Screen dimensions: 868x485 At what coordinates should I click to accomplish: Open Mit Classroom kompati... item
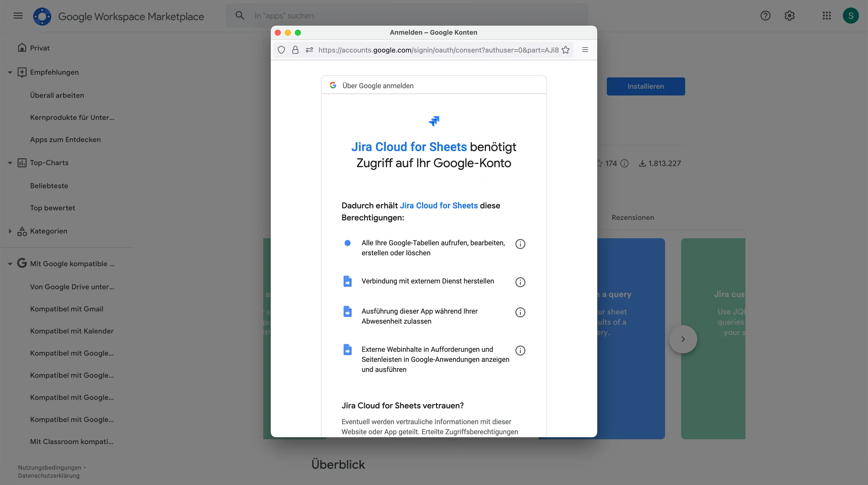72,442
